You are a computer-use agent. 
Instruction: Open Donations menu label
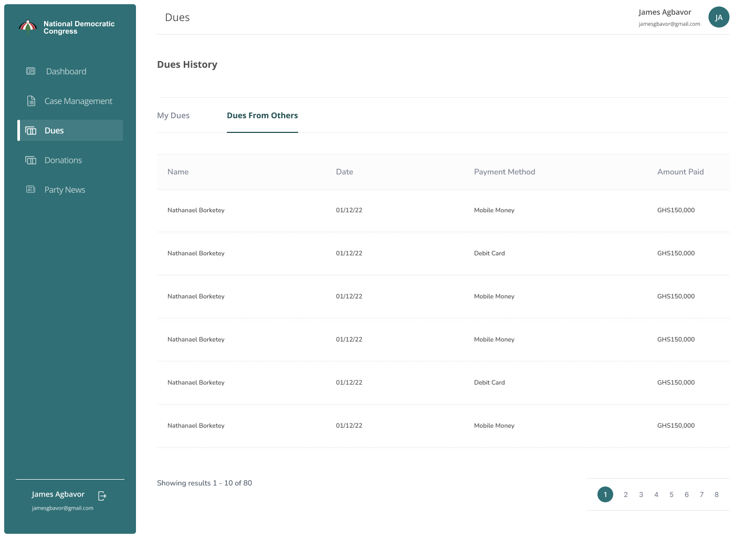pyautogui.click(x=63, y=160)
